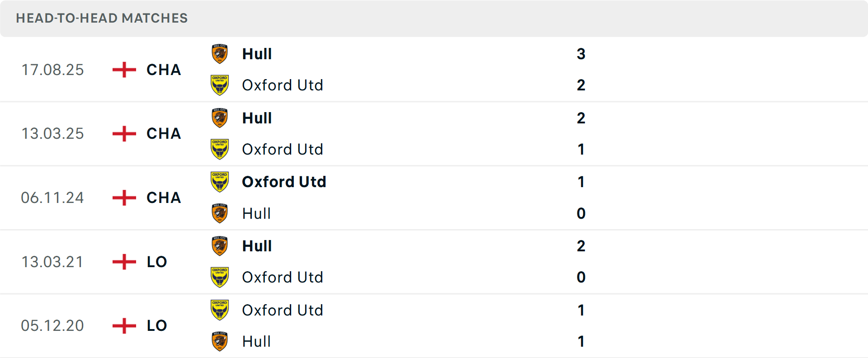868x358 pixels.
Task: Select Oxford Utd name in the 05.12.20 match
Action: click(x=283, y=310)
